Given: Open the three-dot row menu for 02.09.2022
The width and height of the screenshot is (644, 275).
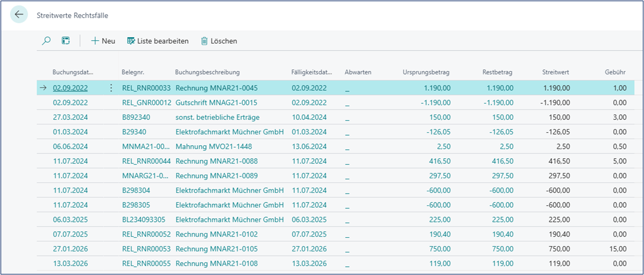Looking at the screenshot, I should click(111, 88).
